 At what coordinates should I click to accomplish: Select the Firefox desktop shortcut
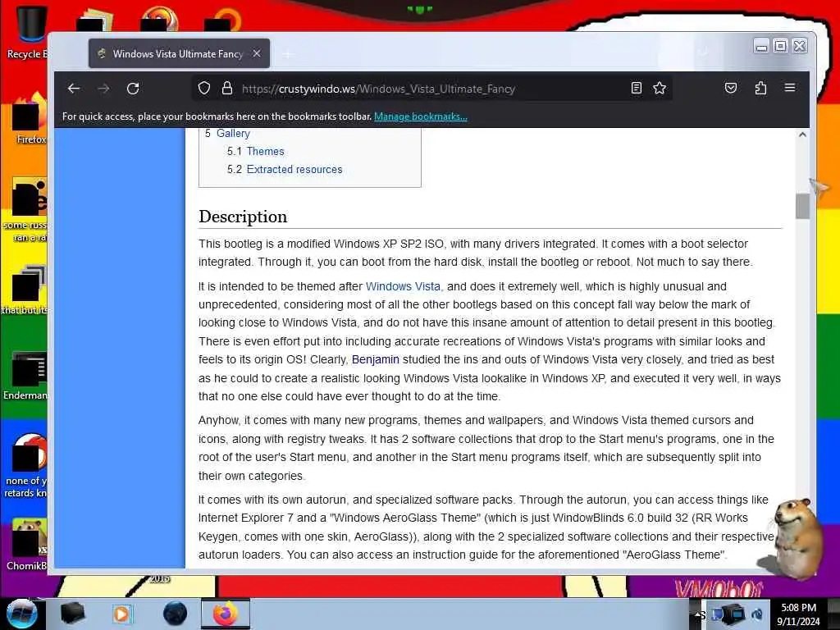(x=30, y=119)
